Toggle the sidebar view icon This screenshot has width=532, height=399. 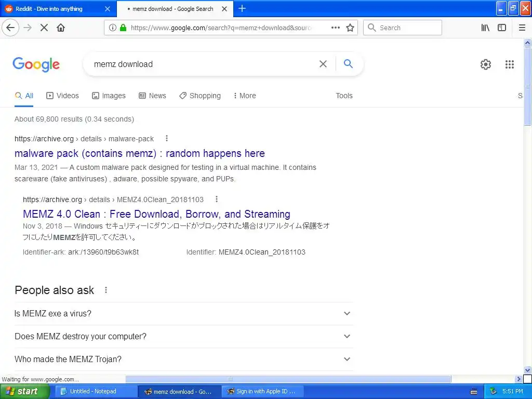(x=502, y=28)
